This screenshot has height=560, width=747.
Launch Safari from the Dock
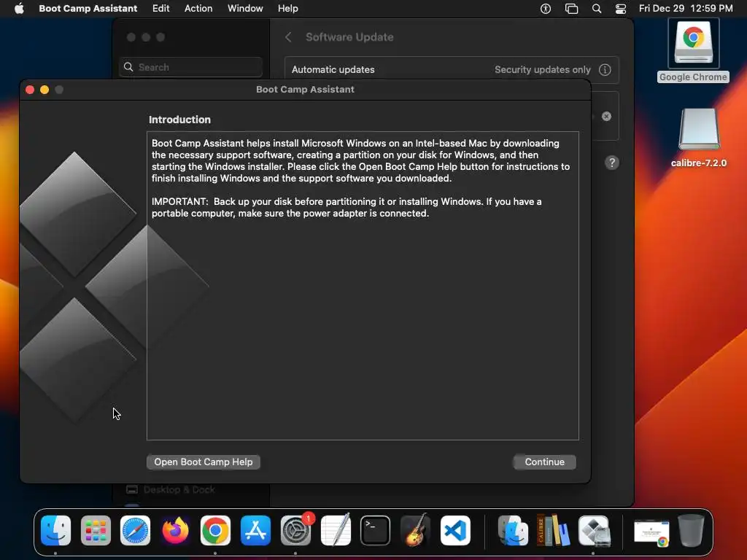[135, 531]
